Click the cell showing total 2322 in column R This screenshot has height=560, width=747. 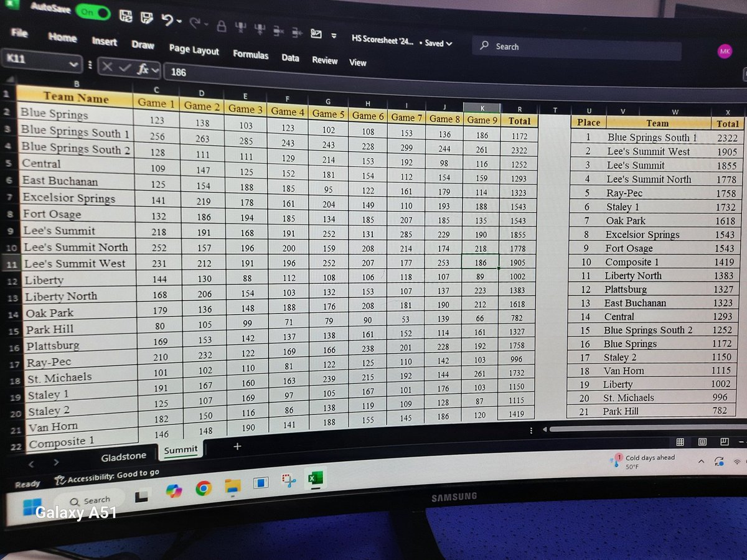tap(519, 151)
